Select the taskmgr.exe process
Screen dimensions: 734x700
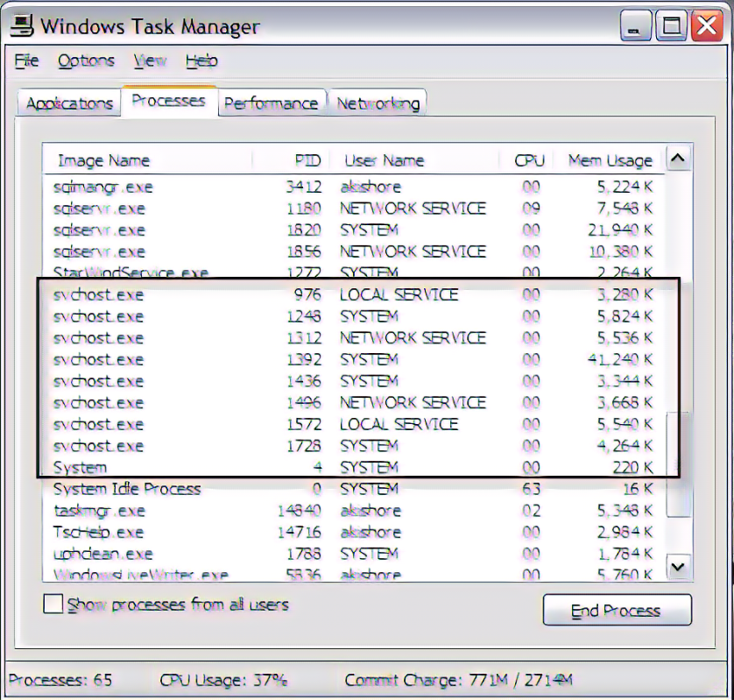click(353, 511)
